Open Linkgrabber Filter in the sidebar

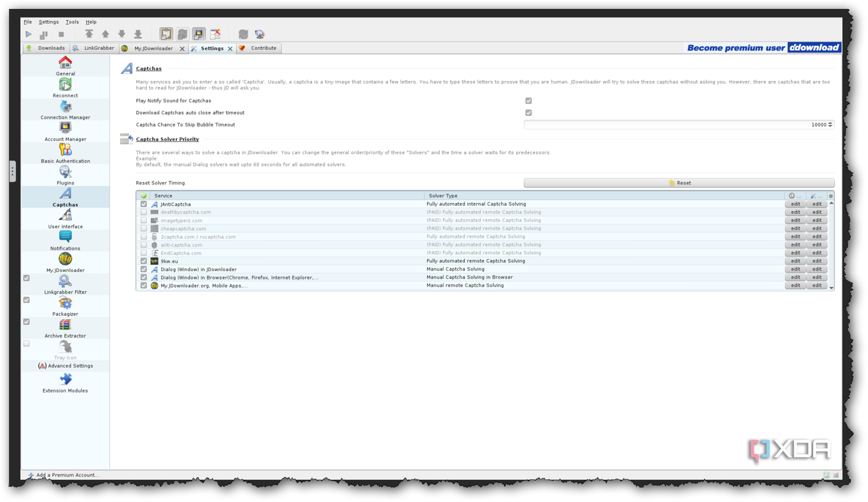click(65, 284)
